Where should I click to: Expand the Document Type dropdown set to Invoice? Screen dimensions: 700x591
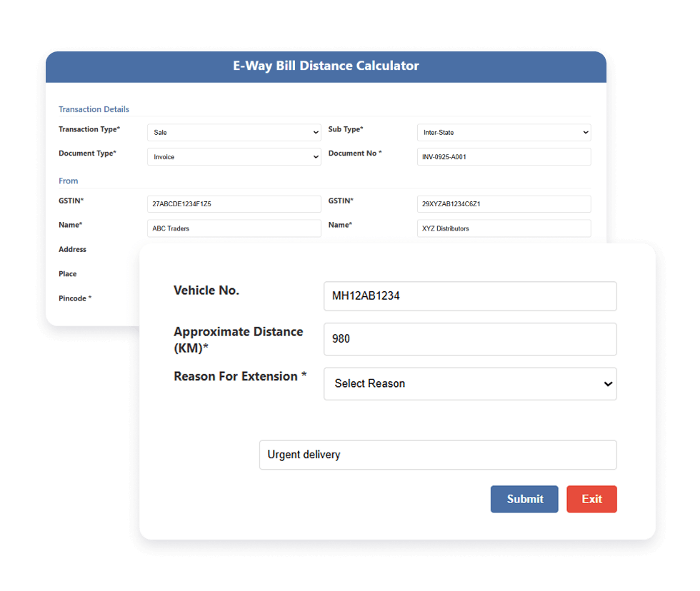tap(234, 156)
